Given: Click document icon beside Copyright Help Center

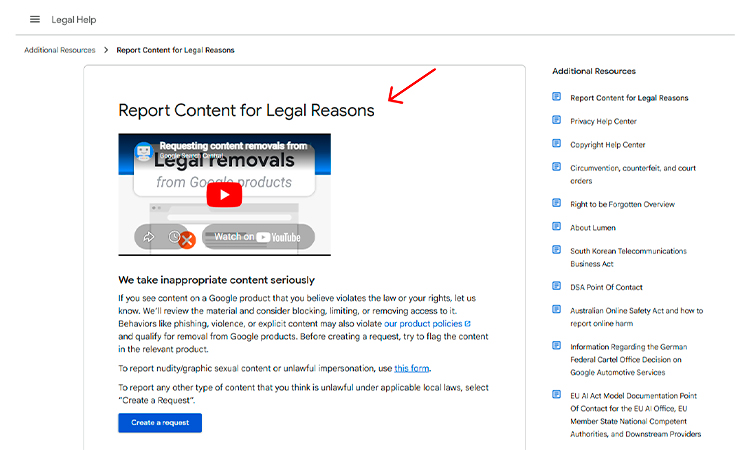Looking at the screenshot, I should (557, 144).
